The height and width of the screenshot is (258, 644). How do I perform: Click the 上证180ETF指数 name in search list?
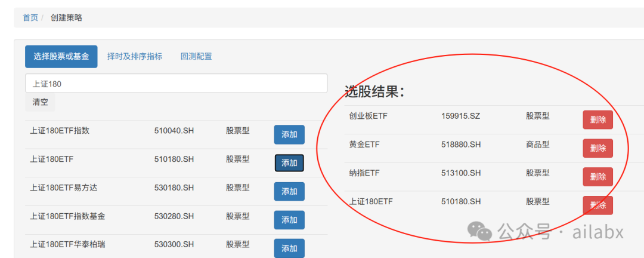pyautogui.click(x=60, y=131)
